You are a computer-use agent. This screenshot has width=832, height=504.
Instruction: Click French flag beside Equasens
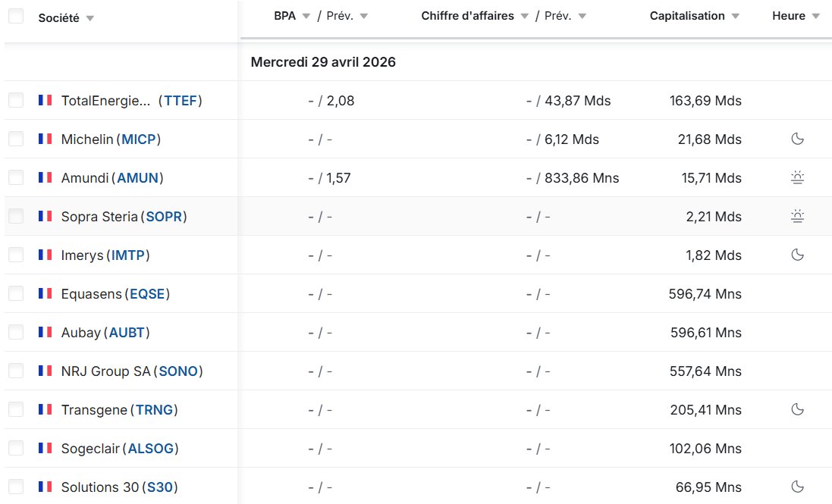[x=45, y=293]
